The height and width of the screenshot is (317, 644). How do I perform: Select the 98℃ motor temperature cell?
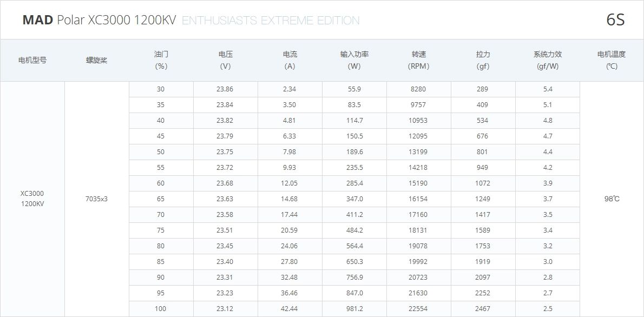[x=612, y=199]
